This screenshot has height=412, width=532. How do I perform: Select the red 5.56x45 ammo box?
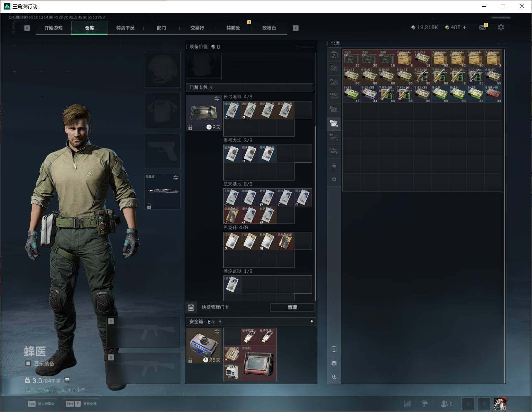pos(493,94)
